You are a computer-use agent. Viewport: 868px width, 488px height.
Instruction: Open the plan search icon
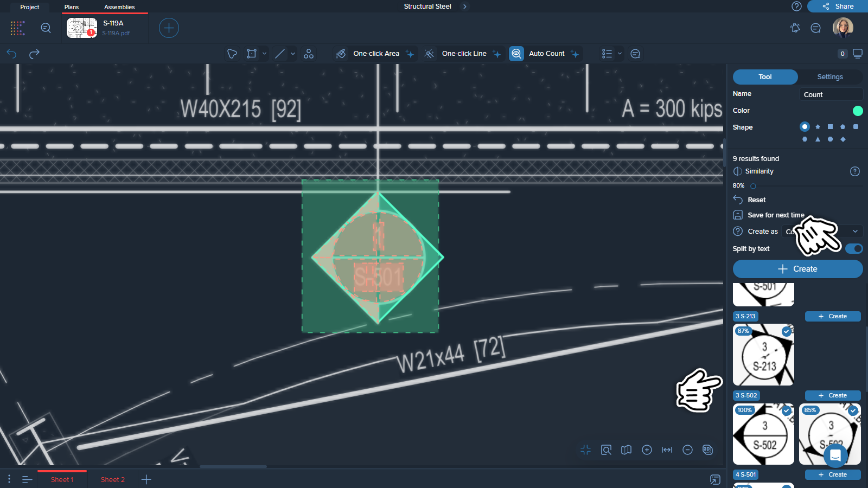(46, 28)
